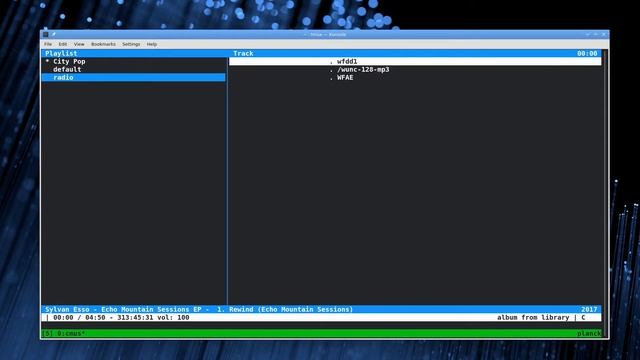The image size is (640, 360).
Task: Open the View menu
Action: click(x=79, y=44)
